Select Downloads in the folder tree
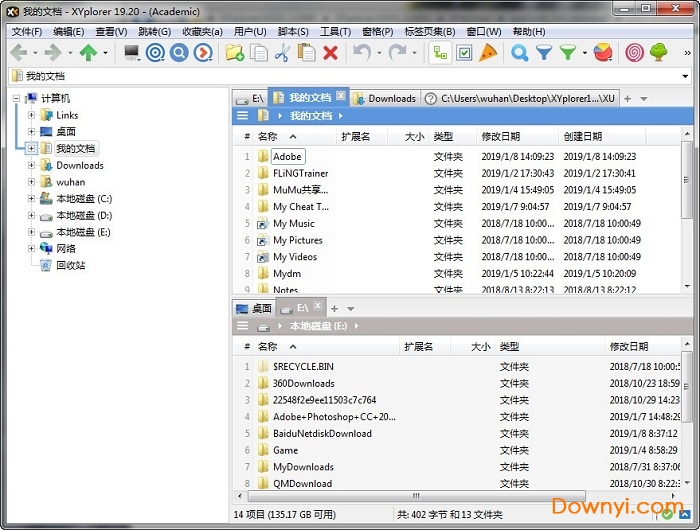700x530 pixels. (79, 165)
